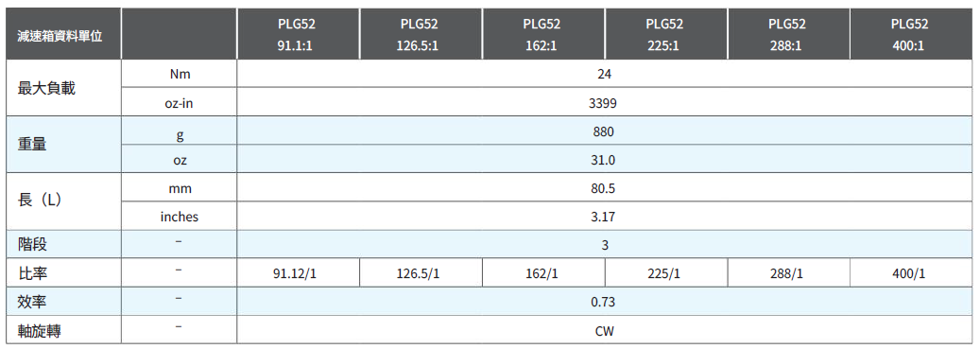The width and height of the screenshot is (980, 349).
Task: Select the 225/1 ratio cell
Action: click(x=665, y=272)
